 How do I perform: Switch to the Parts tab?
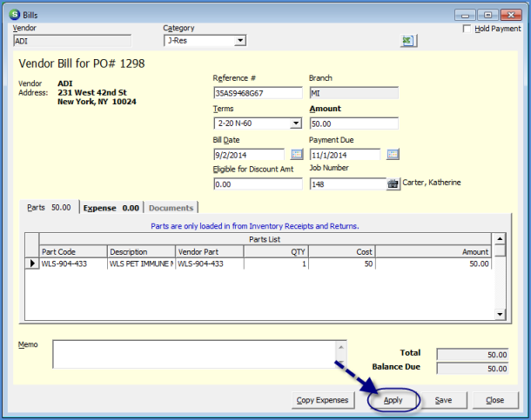[x=49, y=207]
